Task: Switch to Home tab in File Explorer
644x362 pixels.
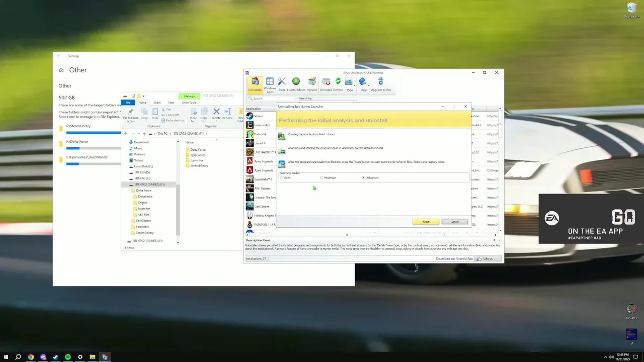Action: point(142,103)
